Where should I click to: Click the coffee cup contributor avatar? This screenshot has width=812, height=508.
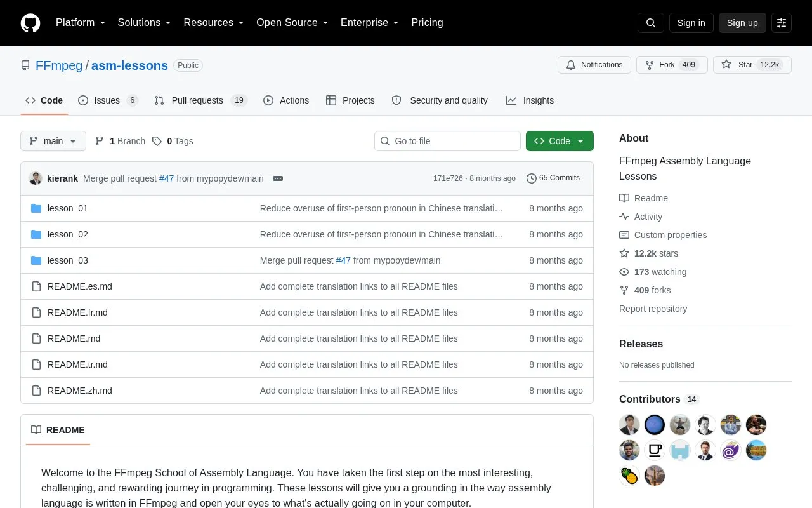pos(655,450)
